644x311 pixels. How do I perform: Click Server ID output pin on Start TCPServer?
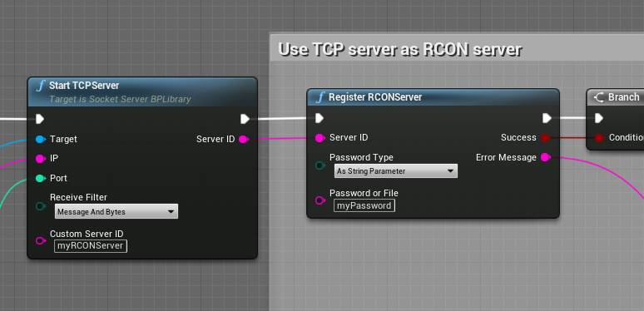click(x=243, y=139)
